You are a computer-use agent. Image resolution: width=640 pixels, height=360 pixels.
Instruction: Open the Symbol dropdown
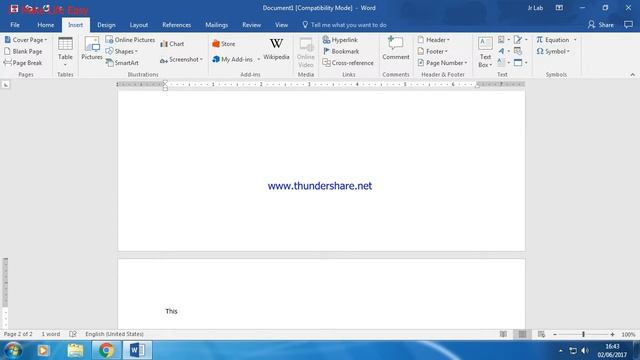coord(553,51)
